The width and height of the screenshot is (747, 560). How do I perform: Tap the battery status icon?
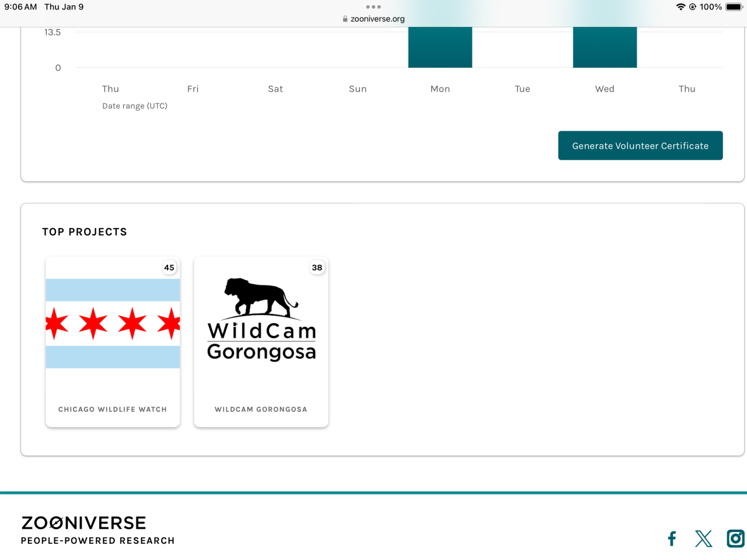point(734,7)
